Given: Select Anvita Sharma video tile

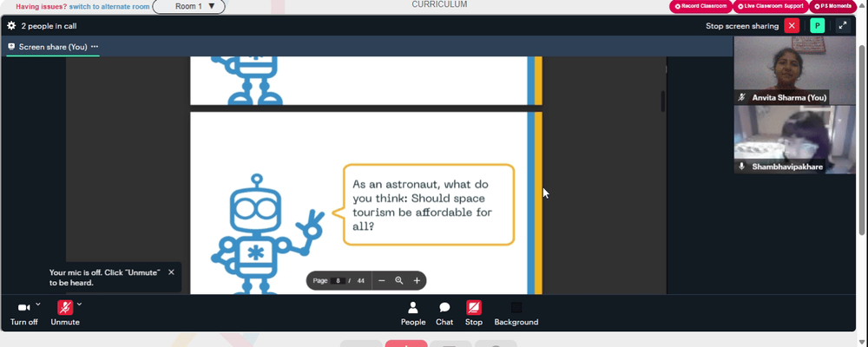Looking at the screenshot, I should (x=794, y=70).
